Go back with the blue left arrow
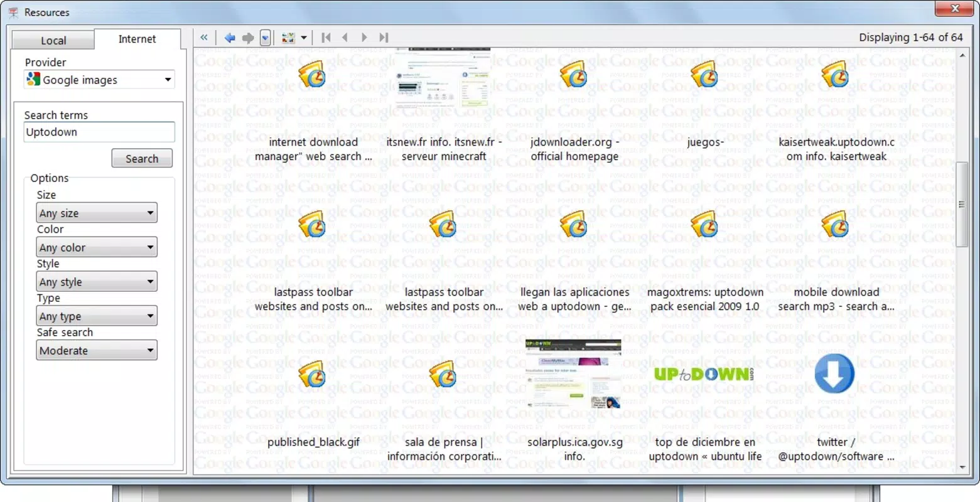980x502 pixels. pyautogui.click(x=230, y=38)
